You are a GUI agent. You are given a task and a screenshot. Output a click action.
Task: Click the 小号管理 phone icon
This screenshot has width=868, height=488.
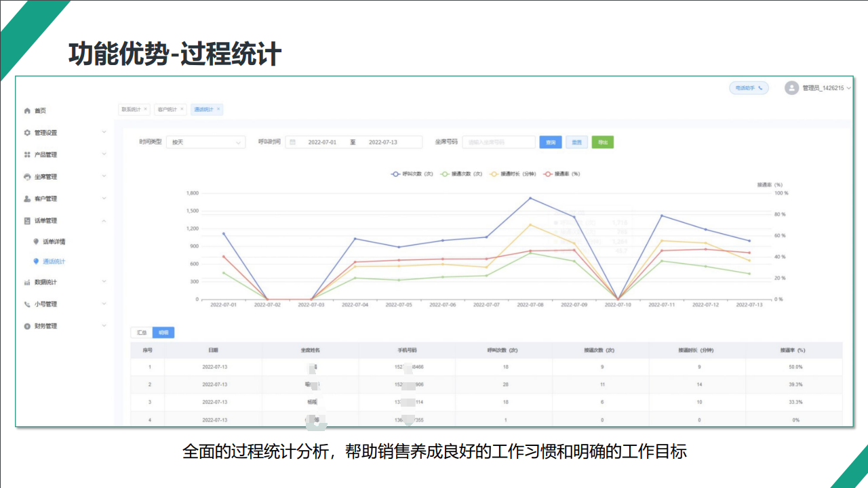click(27, 304)
